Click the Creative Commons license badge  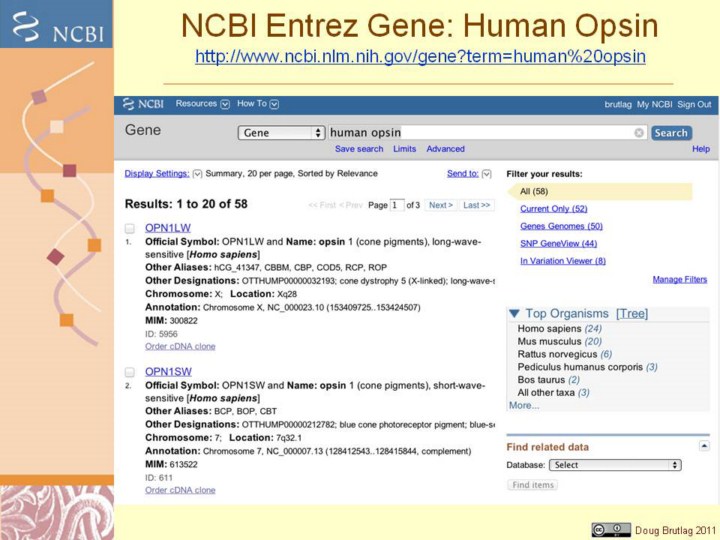pos(611,529)
